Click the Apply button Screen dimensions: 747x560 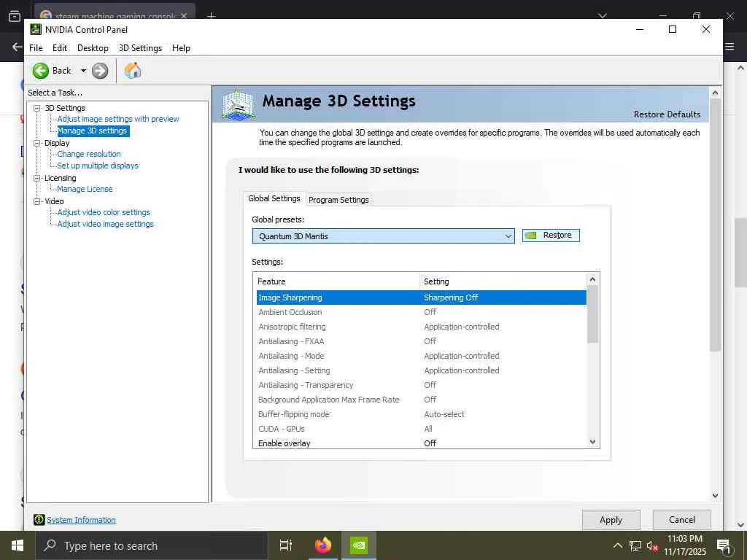(611, 520)
